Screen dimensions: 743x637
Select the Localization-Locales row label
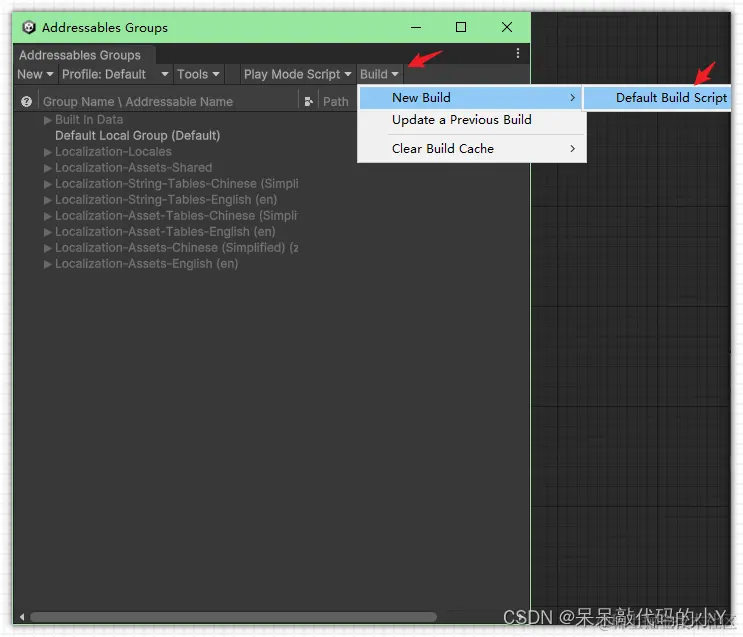[x=113, y=152]
